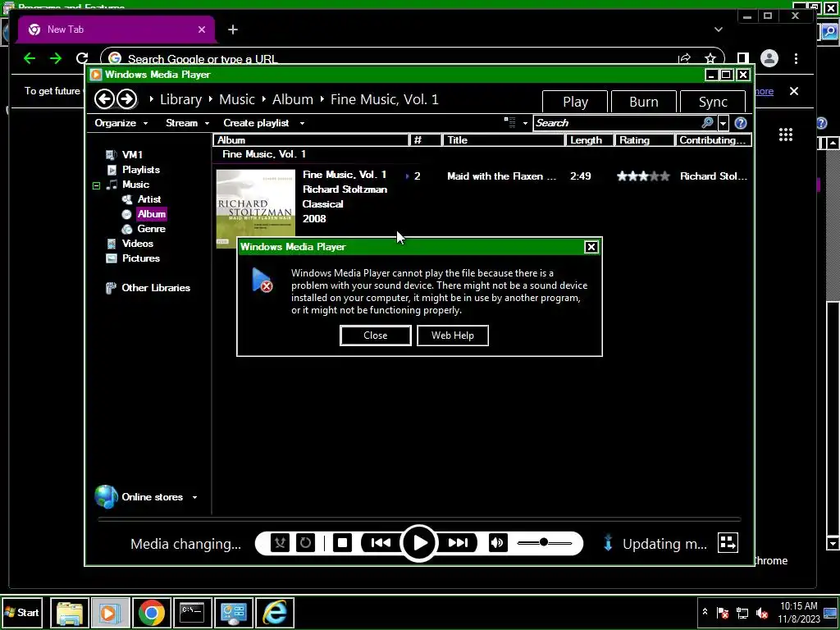The image size is (840, 630).
Task: Mute the player volume
Action: click(498, 543)
